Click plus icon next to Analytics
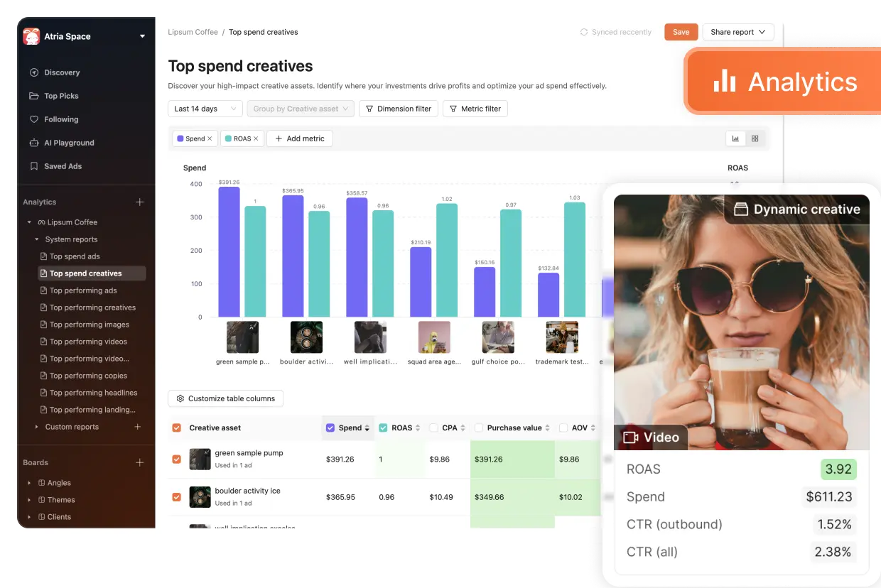This screenshot has width=881, height=588. (x=140, y=202)
